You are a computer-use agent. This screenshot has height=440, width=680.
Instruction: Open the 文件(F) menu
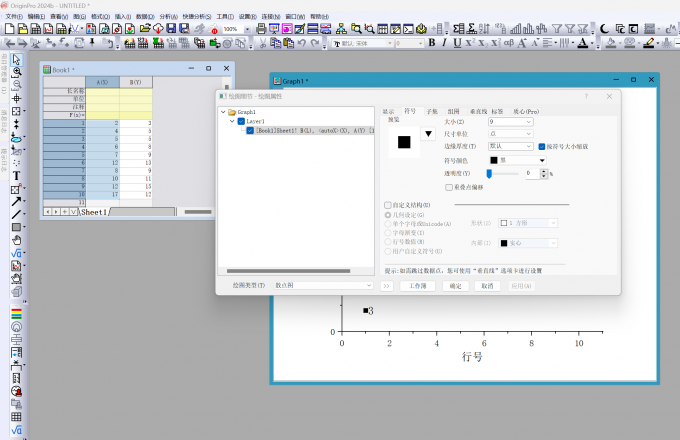point(13,16)
